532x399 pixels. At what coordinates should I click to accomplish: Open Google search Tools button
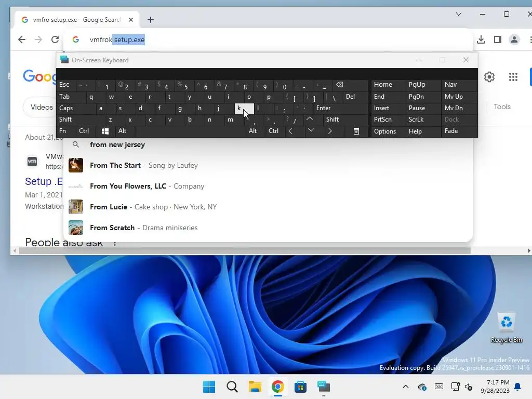point(502,107)
